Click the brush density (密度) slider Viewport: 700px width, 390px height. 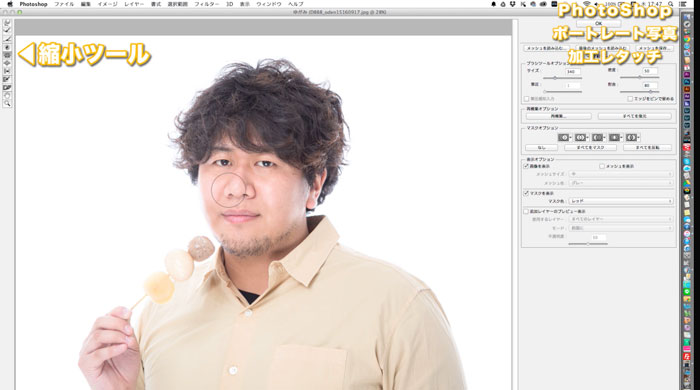click(639, 78)
